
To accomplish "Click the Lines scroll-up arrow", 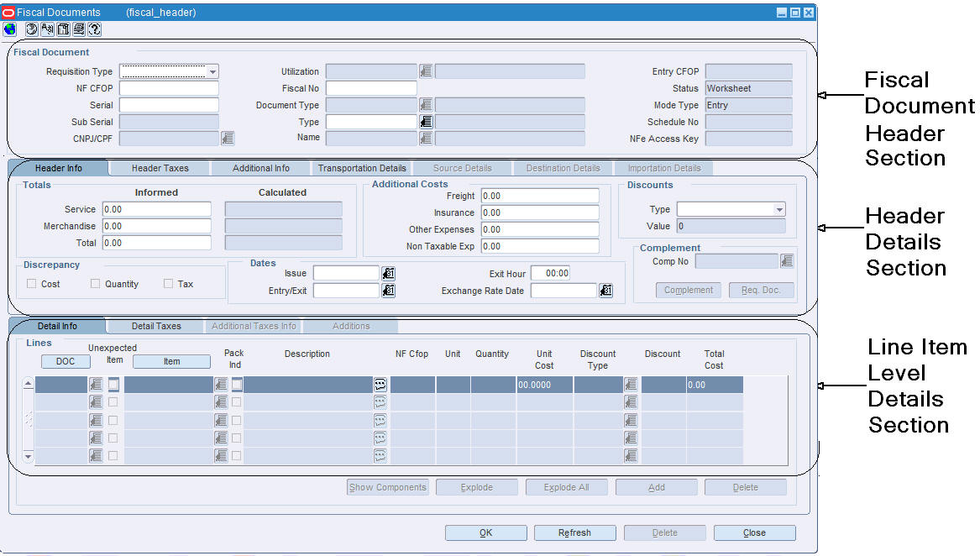I will pos(28,383).
